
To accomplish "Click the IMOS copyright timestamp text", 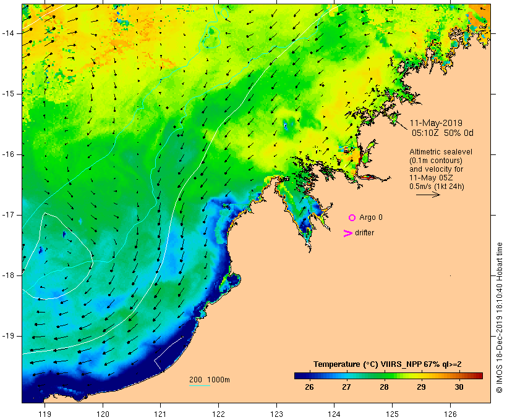I will pyautogui.click(x=499, y=317).
